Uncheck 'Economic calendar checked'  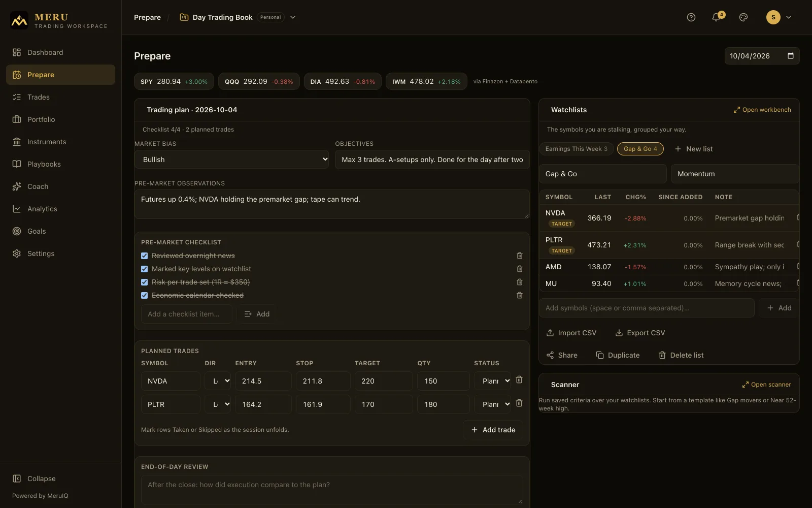tap(145, 295)
